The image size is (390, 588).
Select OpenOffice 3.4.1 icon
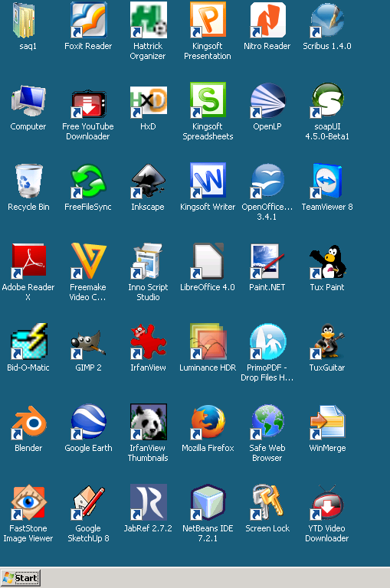click(x=267, y=180)
